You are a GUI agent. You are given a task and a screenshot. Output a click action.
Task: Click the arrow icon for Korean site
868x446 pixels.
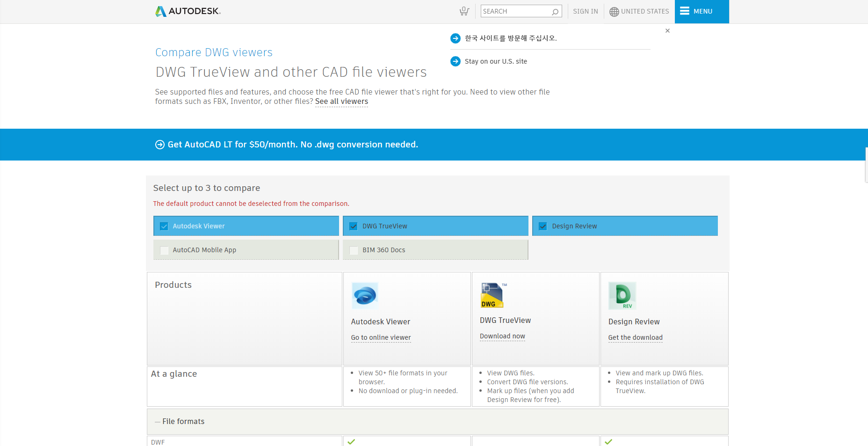point(456,38)
